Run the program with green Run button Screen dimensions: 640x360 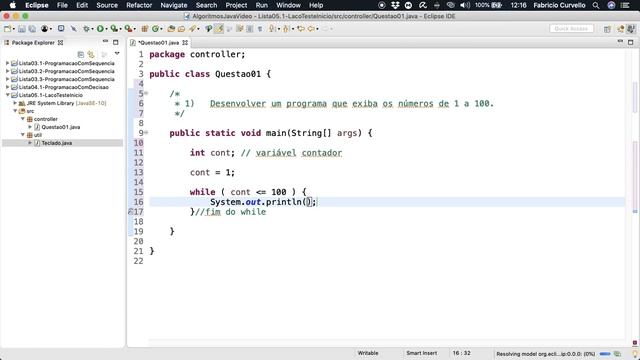point(100,29)
